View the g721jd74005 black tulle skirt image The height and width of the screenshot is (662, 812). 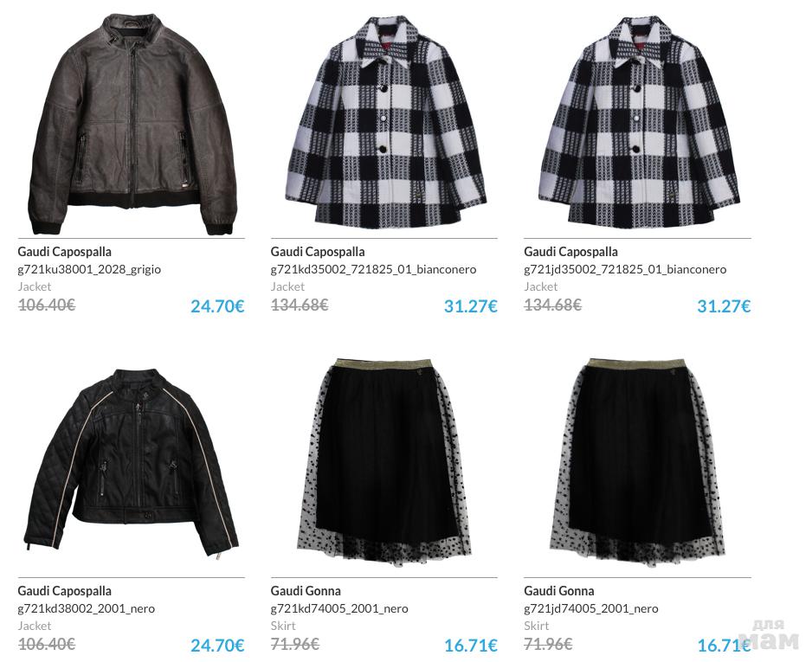(637, 460)
